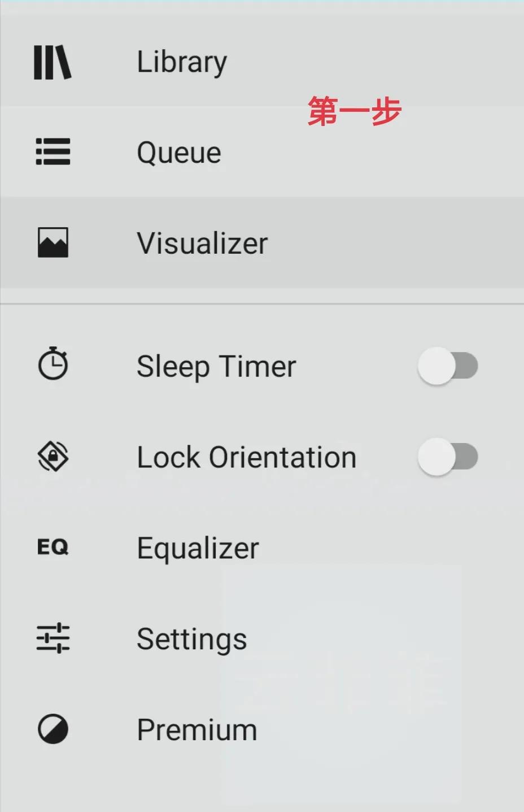Open the Settings text label
This screenshot has width=524, height=812.
click(x=192, y=639)
